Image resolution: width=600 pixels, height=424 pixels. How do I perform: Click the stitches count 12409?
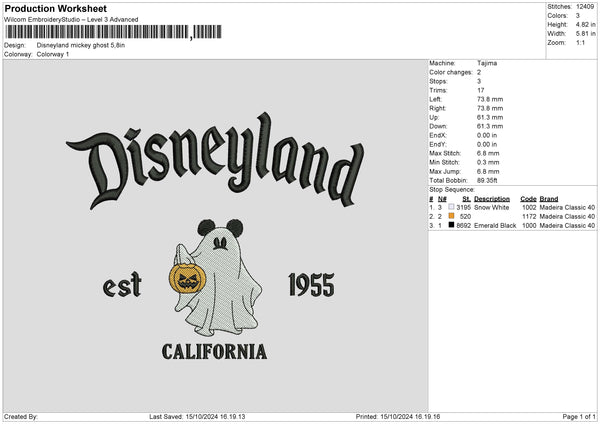pos(585,7)
